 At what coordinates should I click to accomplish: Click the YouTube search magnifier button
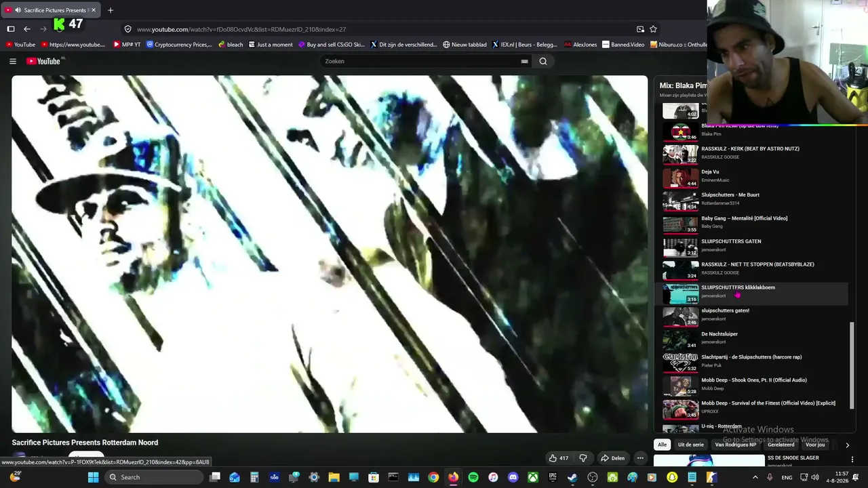click(x=543, y=61)
